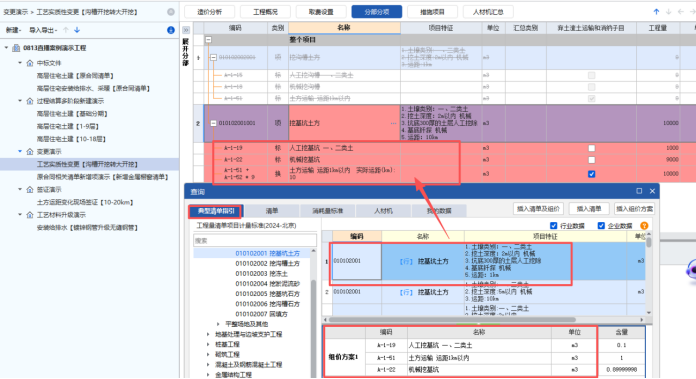Click the building icon of 0813直播案例演示工程

16,47
